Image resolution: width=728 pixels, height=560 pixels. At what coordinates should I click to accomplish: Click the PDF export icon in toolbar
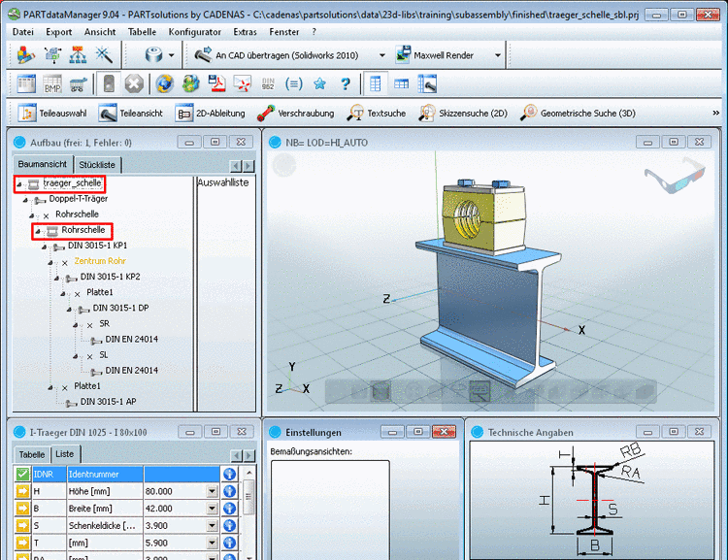218,84
